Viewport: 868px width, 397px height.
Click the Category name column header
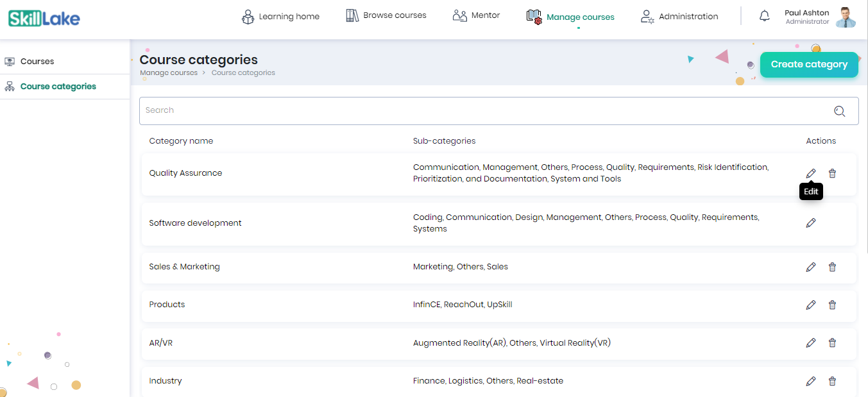pyautogui.click(x=181, y=141)
